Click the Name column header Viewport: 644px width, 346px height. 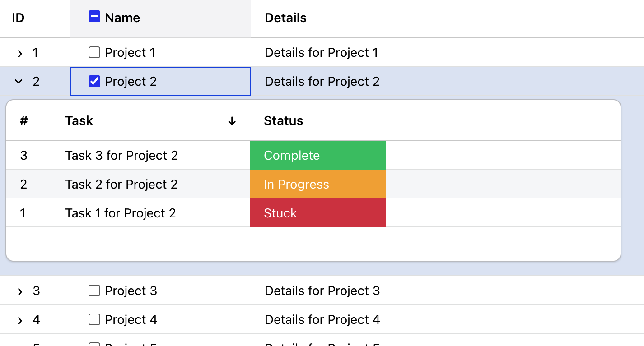[x=121, y=18]
